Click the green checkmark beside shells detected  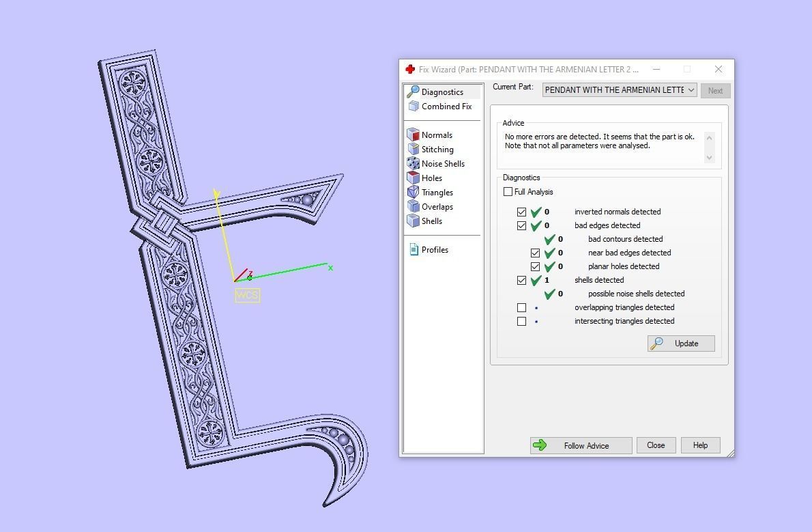536,280
